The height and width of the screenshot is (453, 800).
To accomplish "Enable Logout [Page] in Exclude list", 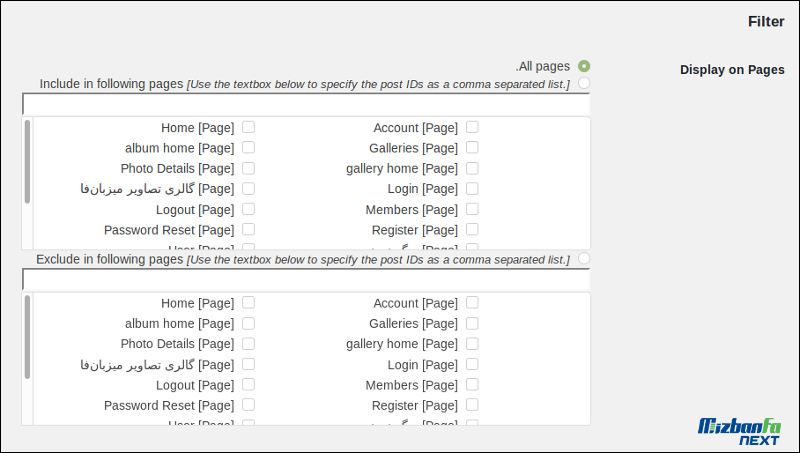I will point(248,385).
